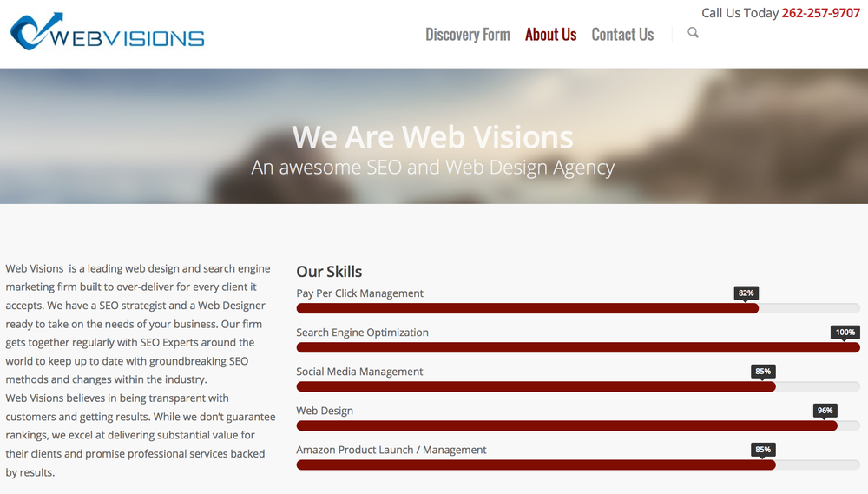Click the 'Social Media Management' label
This screenshot has height=494, width=868.
[359, 372]
